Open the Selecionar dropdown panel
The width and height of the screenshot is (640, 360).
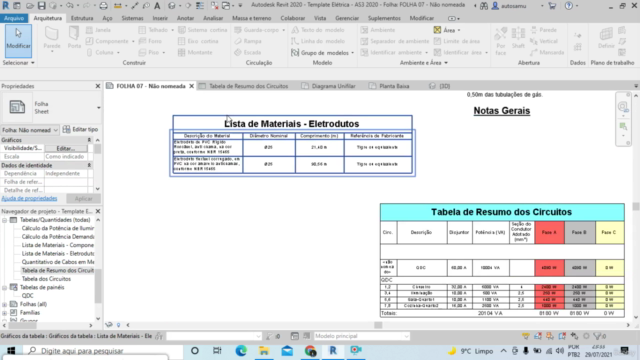18,63
